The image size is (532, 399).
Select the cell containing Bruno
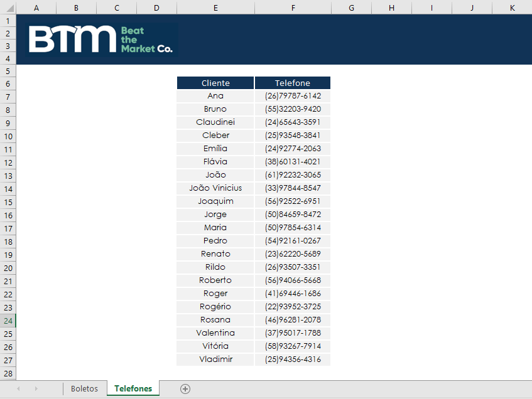tap(215, 109)
